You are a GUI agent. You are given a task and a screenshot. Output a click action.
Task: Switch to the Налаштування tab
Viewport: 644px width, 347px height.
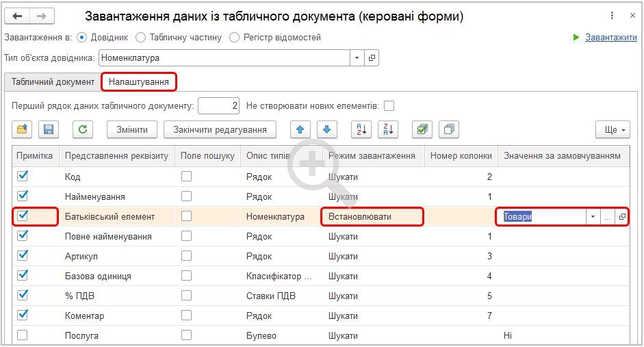139,81
